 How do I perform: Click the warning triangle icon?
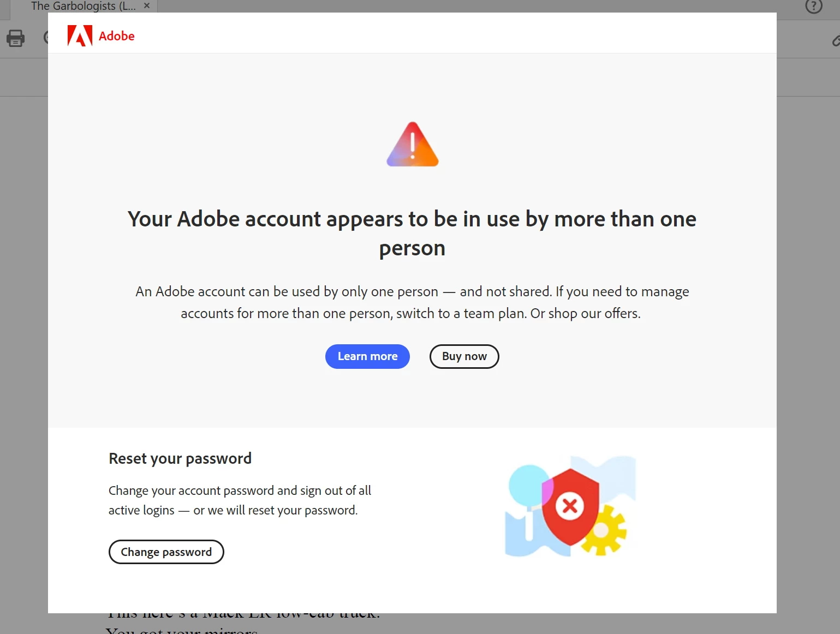tap(413, 145)
